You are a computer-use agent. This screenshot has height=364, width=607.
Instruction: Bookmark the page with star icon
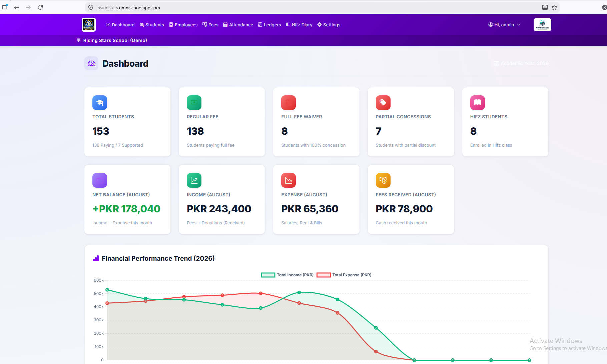tap(554, 7)
